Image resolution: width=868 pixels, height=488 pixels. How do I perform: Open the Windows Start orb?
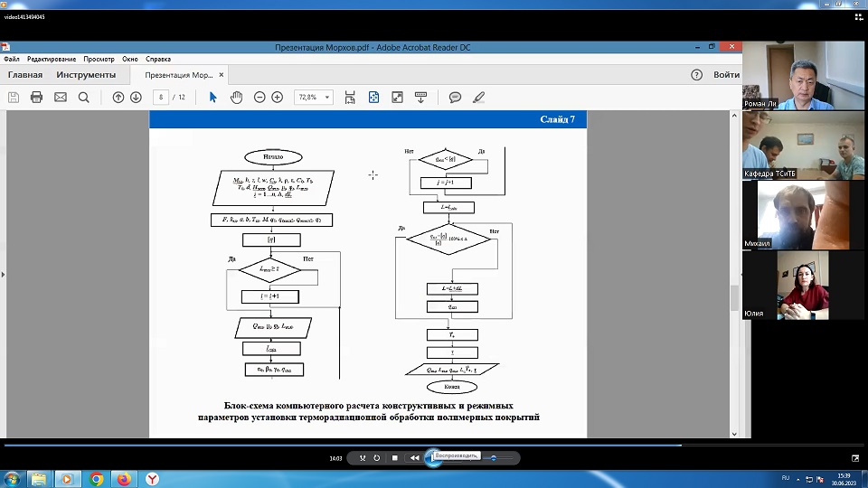pos(12,479)
